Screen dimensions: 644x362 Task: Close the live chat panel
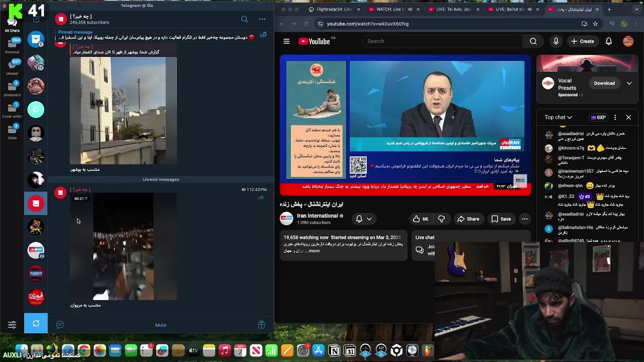pos(628,117)
